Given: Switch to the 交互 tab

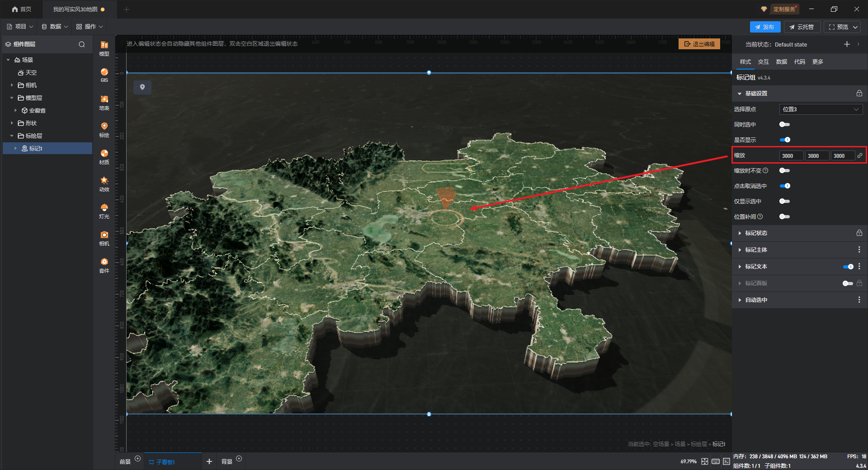Looking at the screenshot, I should pyautogui.click(x=763, y=62).
